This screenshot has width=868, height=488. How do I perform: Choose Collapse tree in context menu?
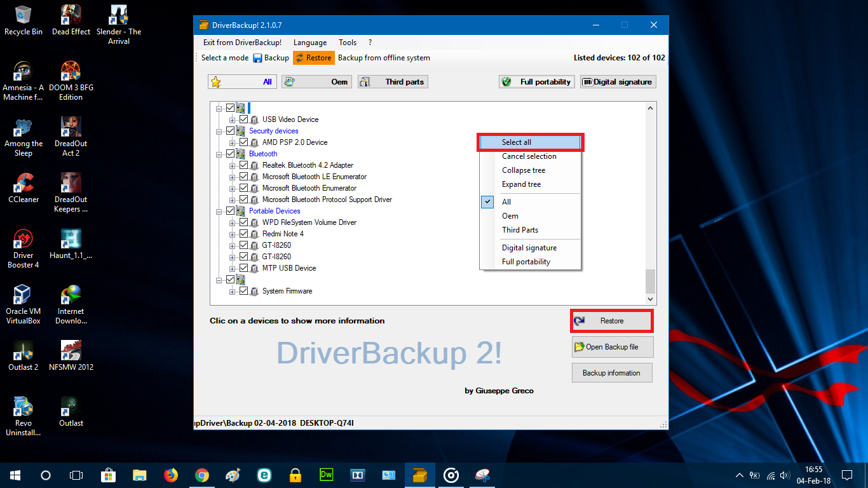click(531, 170)
